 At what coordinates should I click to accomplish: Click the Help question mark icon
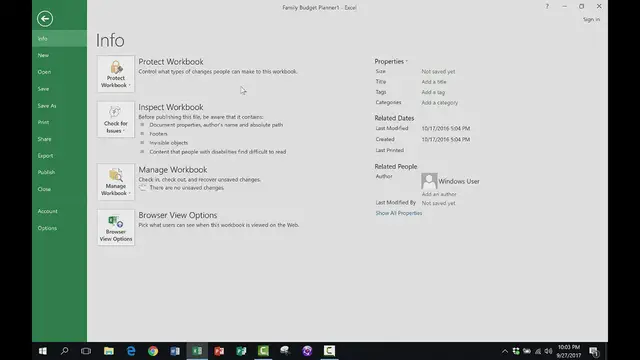(547, 6)
